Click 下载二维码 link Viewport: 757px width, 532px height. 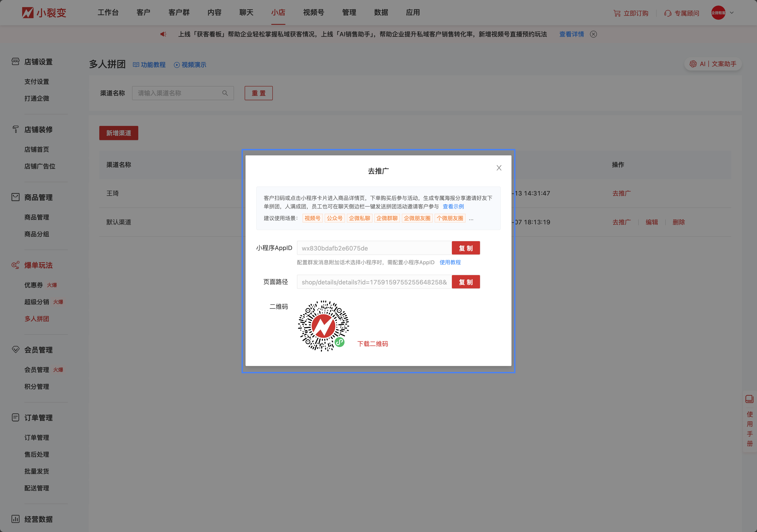click(373, 344)
